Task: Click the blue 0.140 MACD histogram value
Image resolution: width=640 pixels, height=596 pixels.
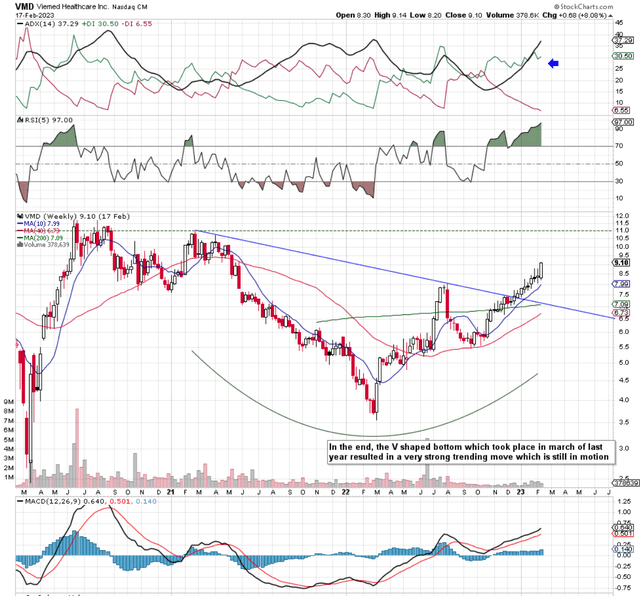Action: click(146, 501)
